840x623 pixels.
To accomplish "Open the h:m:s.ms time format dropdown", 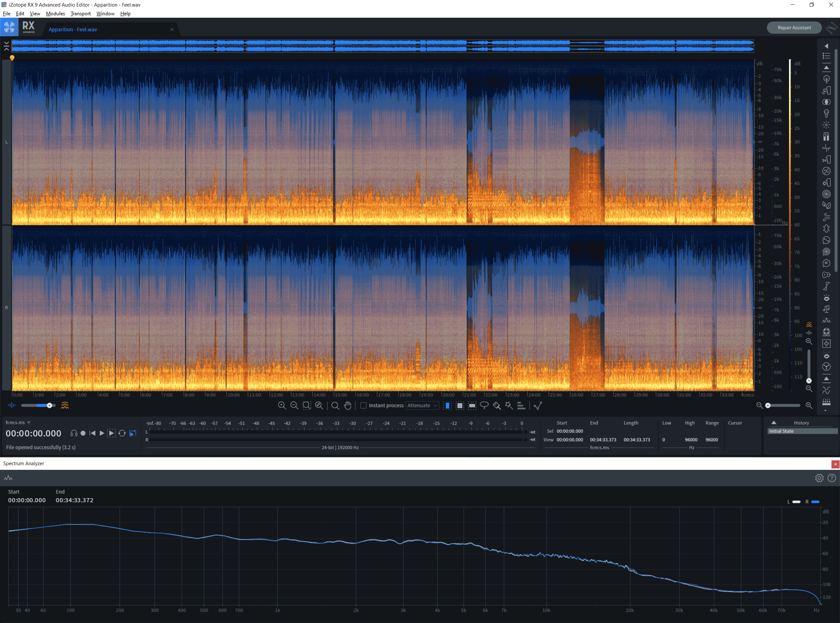I will tap(18, 422).
